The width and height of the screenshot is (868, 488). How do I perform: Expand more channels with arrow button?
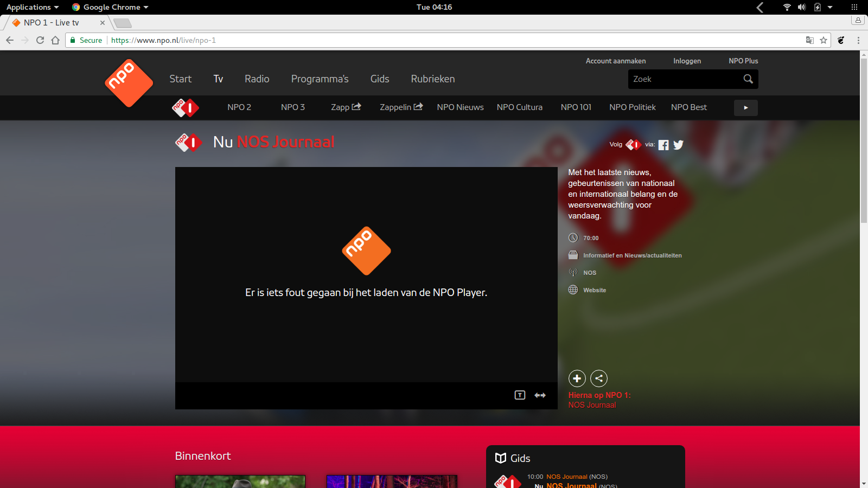point(745,108)
